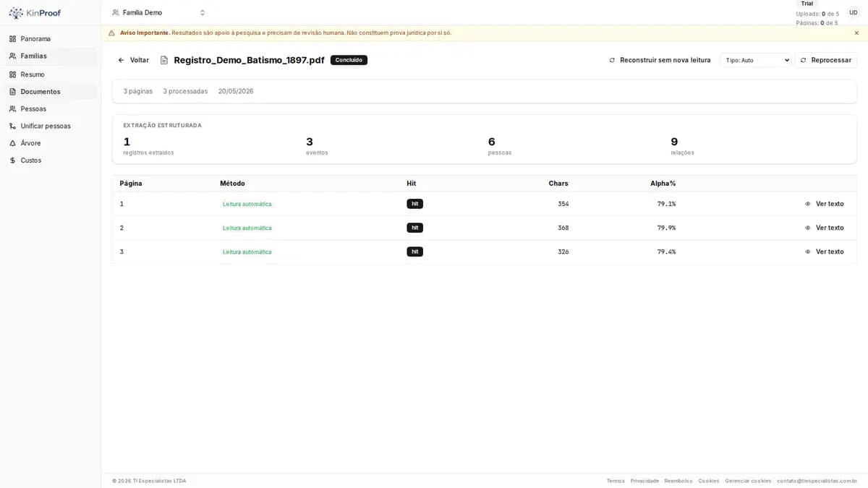Click the UD user avatar
This screenshot has width=868, height=488.
point(854,13)
